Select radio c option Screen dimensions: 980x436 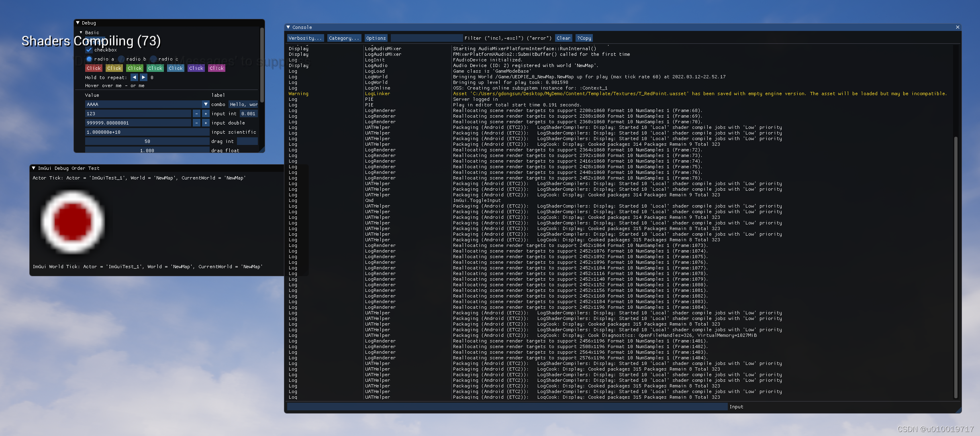click(153, 59)
